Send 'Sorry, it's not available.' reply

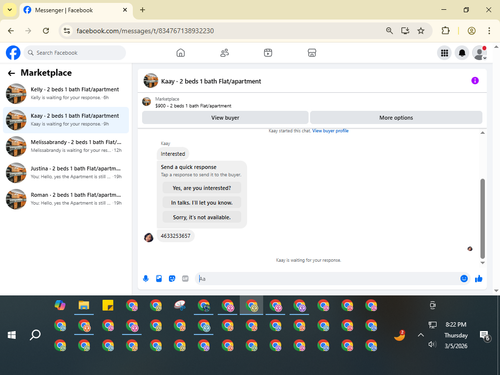202,217
